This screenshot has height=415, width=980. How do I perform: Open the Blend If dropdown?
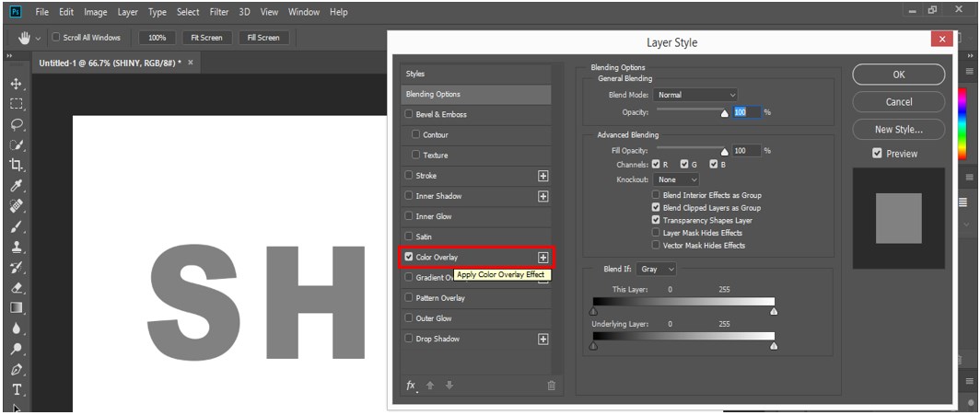click(x=656, y=269)
